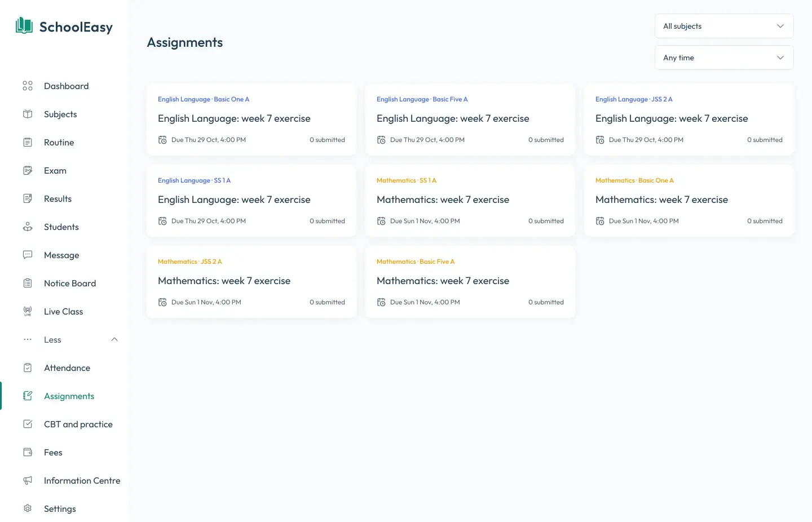This screenshot has height=522, width=812.
Task: Open Message from the sidebar
Action: tap(61, 255)
